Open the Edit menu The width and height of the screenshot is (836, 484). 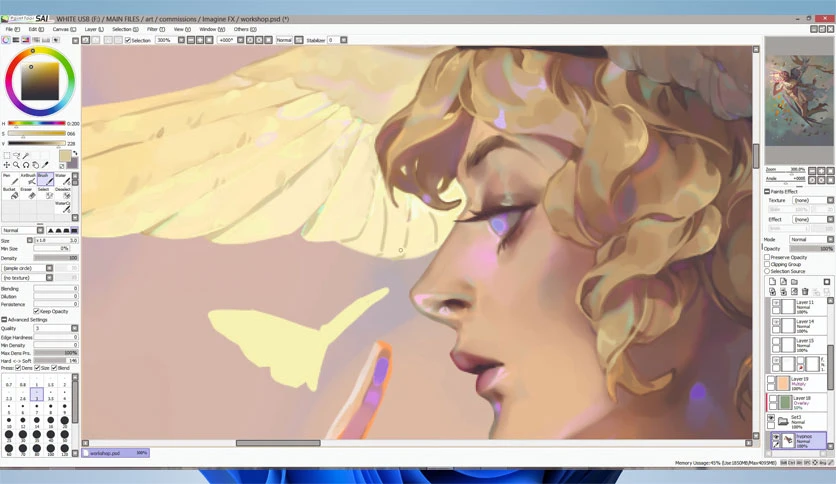[36, 29]
